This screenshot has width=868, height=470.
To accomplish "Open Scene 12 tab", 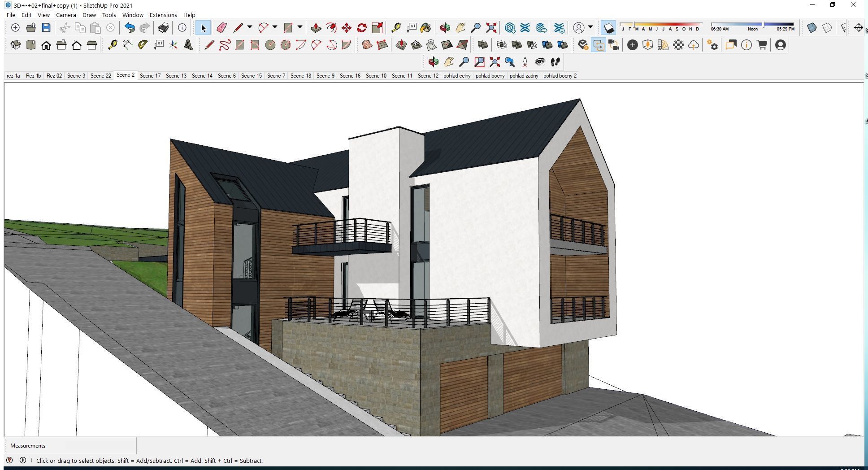I will 428,76.
